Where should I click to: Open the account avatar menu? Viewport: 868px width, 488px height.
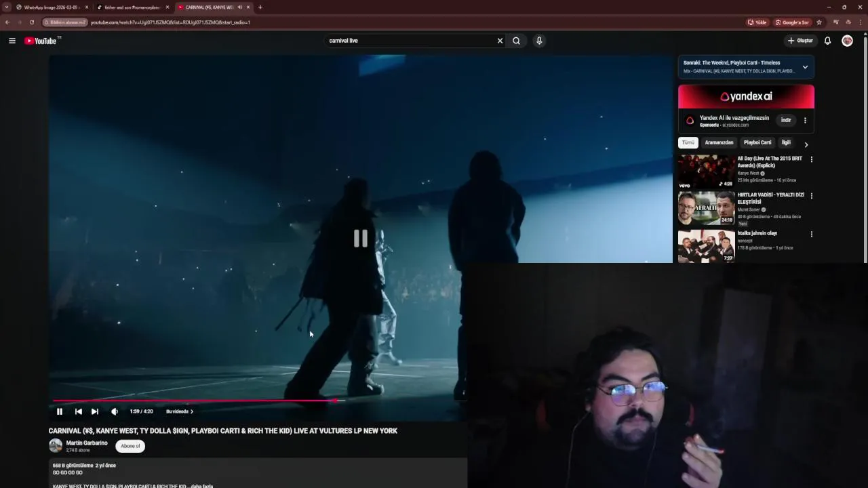[x=847, y=41]
